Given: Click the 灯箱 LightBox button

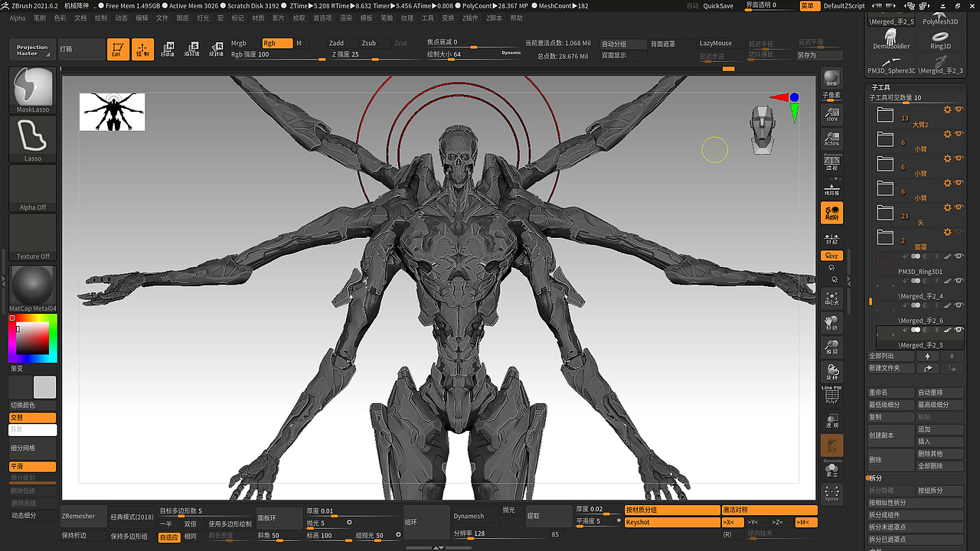Looking at the screenshot, I should click(x=81, y=50).
